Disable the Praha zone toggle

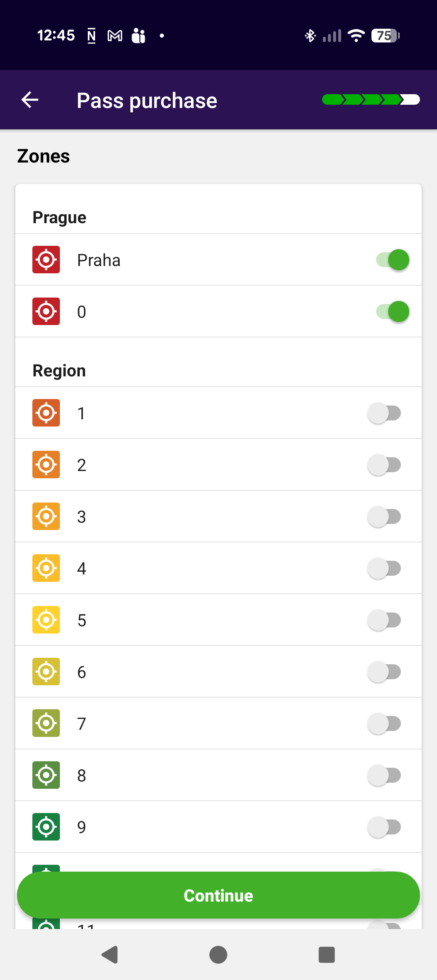(392, 260)
